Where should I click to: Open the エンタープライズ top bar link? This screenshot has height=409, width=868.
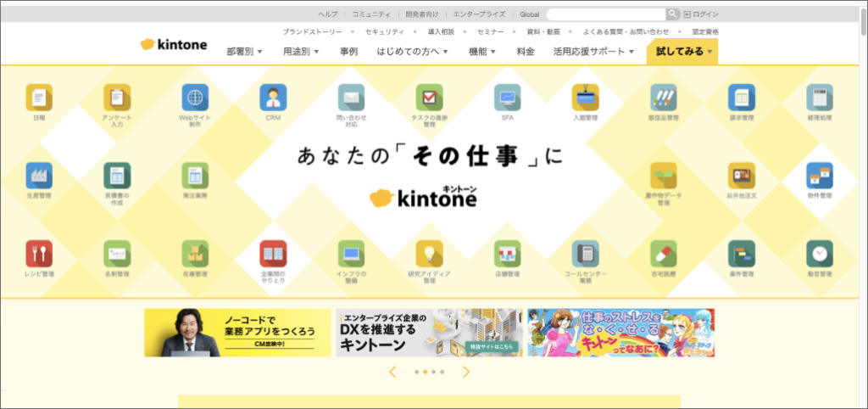(480, 14)
